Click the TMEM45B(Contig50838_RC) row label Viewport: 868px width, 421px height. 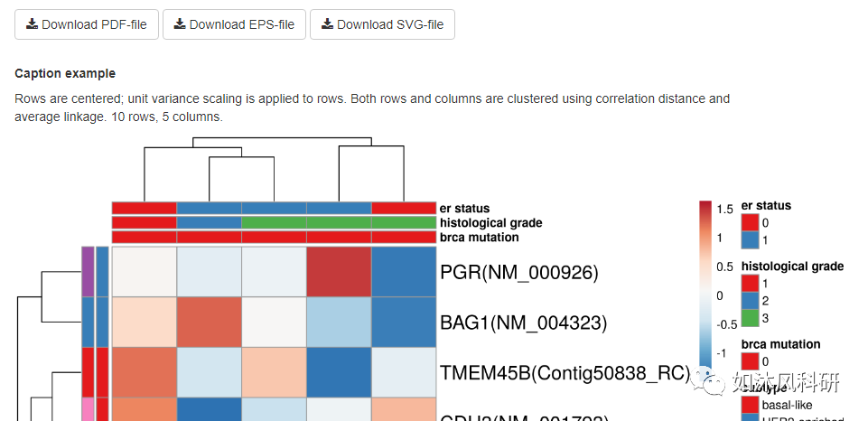click(x=565, y=372)
